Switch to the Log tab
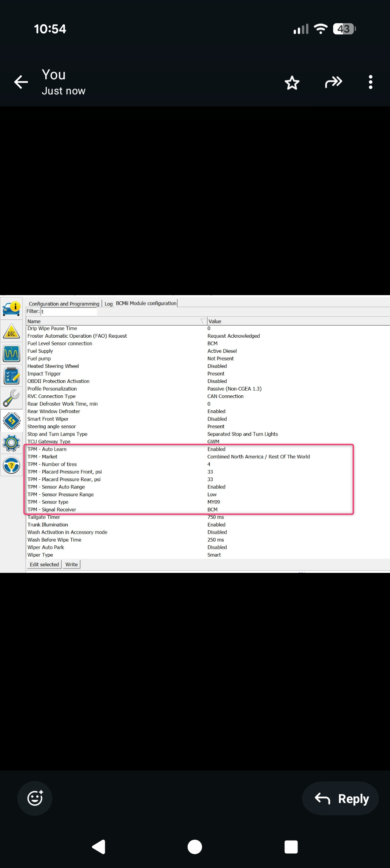390x868 pixels. click(109, 304)
